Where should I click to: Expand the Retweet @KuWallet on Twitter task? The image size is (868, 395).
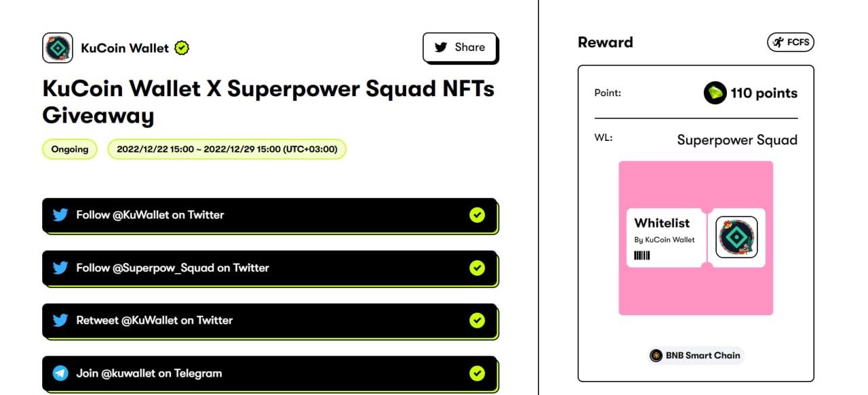tap(271, 320)
